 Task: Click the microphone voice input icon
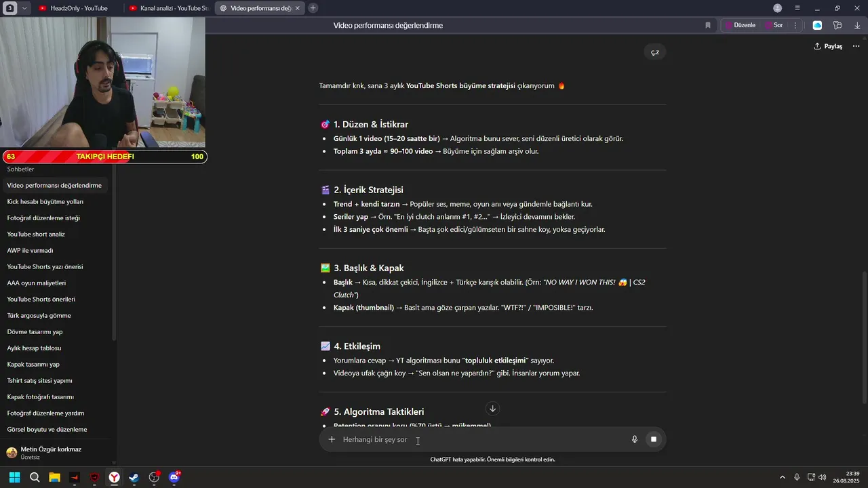click(x=635, y=439)
